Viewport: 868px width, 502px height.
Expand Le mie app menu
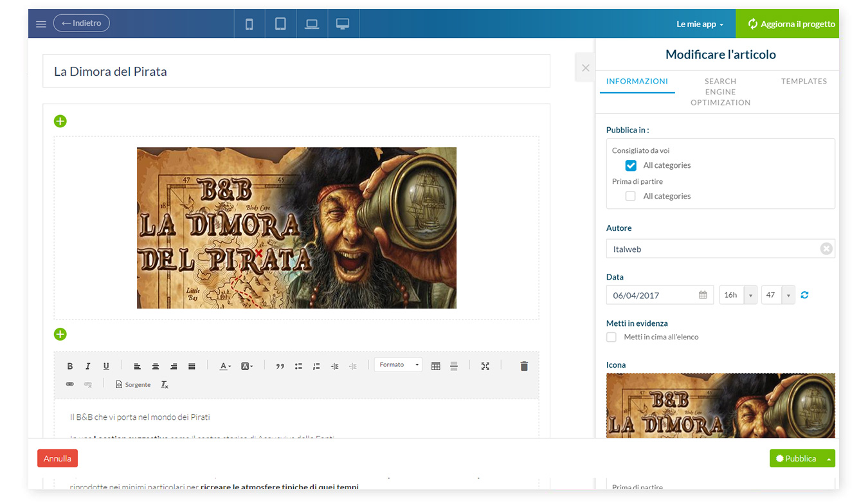(700, 24)
